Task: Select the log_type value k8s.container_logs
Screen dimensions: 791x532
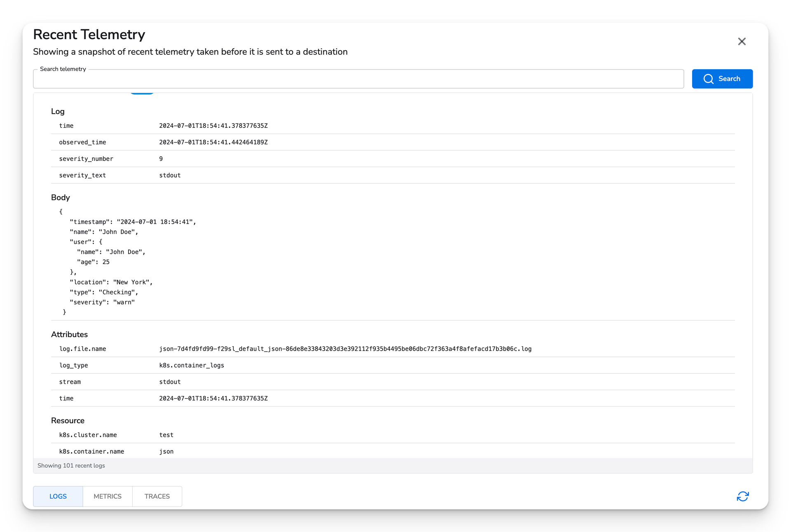Action: [x=192, y=365]
